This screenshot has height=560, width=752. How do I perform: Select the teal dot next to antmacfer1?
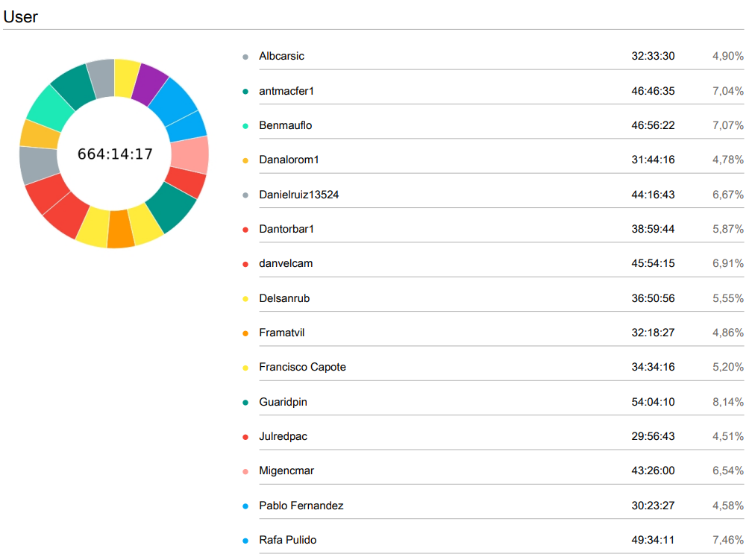pyautogui.click(x=245, y=91)
